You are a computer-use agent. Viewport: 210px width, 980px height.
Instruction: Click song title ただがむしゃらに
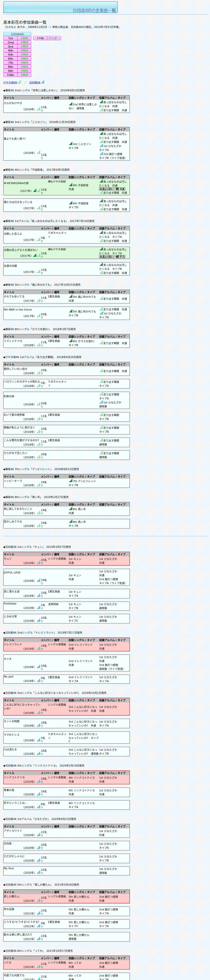(x=14, y=856)
